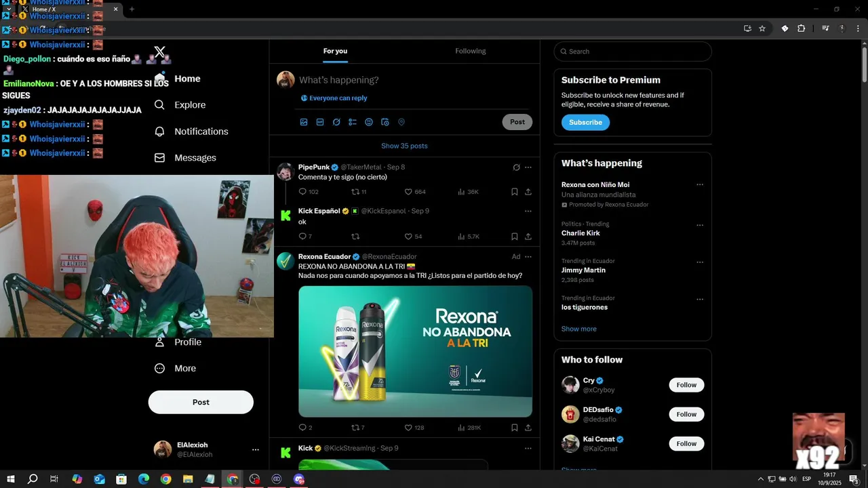Enhance post with Grok icon

pos(336,122)
